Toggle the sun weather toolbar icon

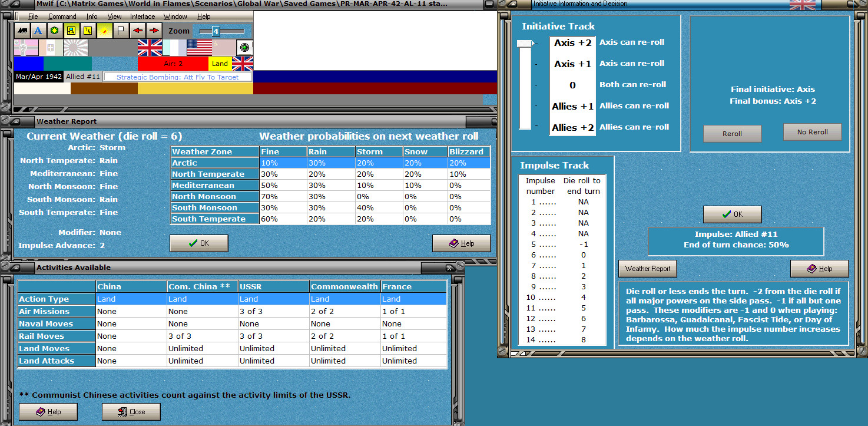(104, 31)
